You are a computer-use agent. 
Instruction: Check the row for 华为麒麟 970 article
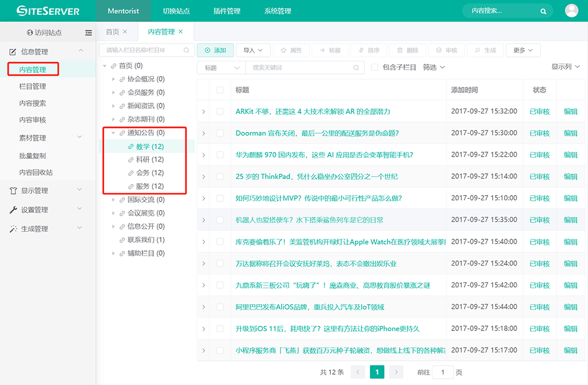pos(220,155)
